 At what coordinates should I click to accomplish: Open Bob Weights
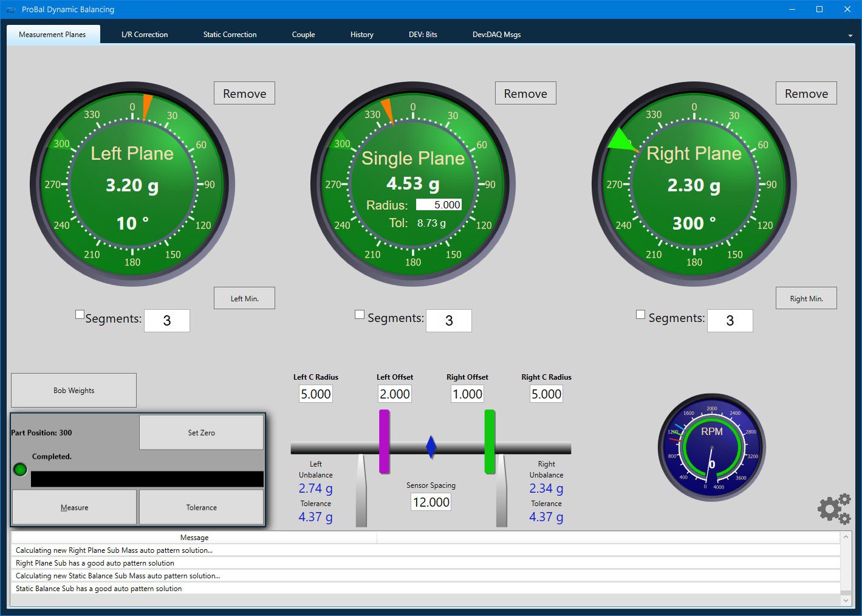pyautogui.click(x=74, y=391)
